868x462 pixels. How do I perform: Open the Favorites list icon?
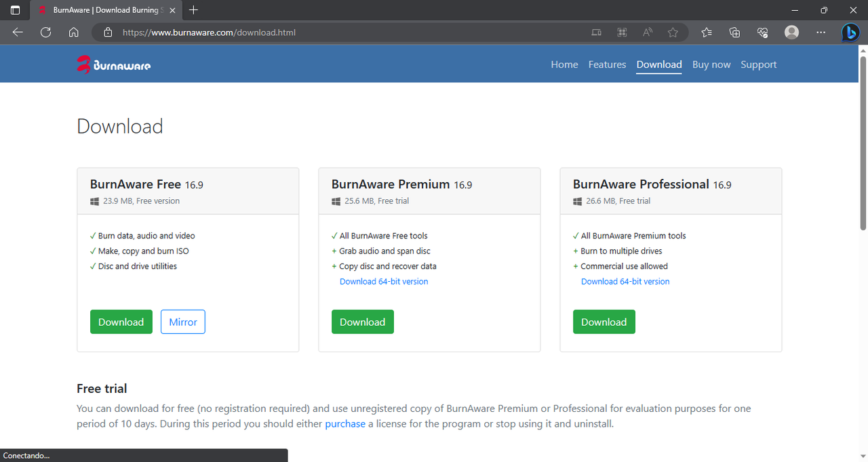click(x=707, y=32)
